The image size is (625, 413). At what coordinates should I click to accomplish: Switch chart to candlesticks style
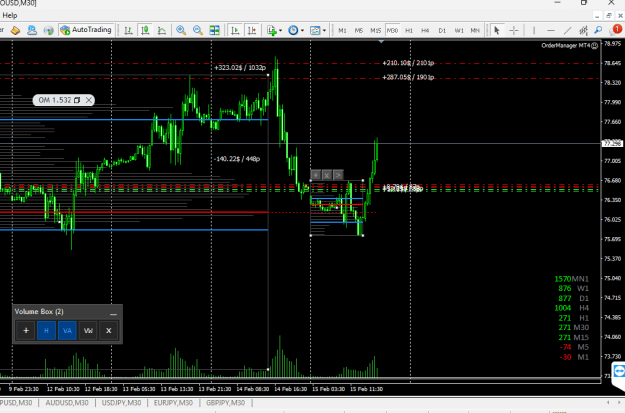click(145, 30)
